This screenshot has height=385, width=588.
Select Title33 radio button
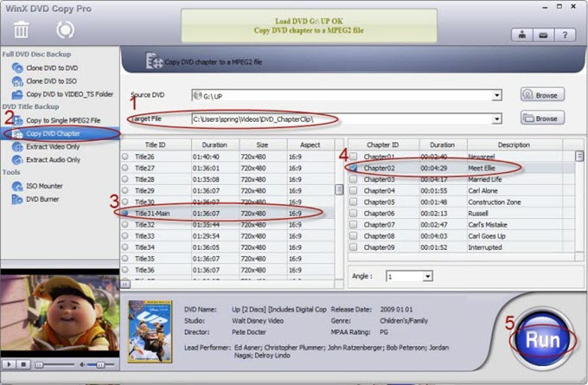pyautogui.click(x=125, y=235)
